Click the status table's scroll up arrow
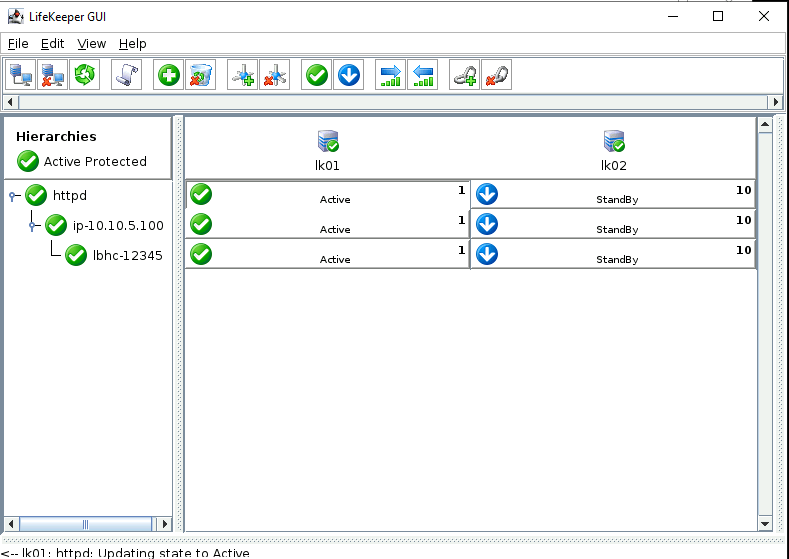 click(765, 125)
